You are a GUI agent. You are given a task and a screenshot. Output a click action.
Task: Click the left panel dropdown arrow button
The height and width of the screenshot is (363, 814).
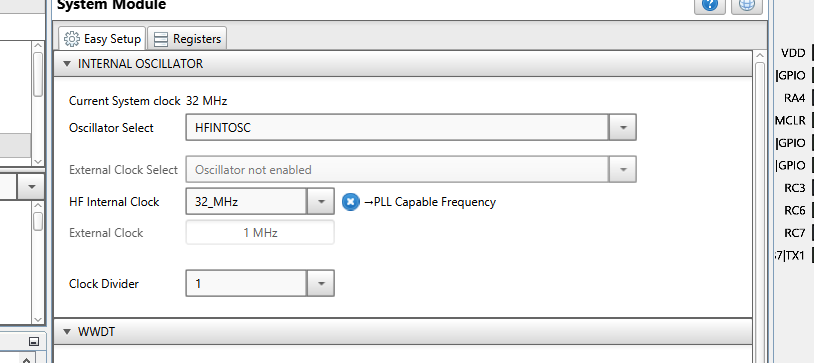pyautogui.click(x=32, y=186)
